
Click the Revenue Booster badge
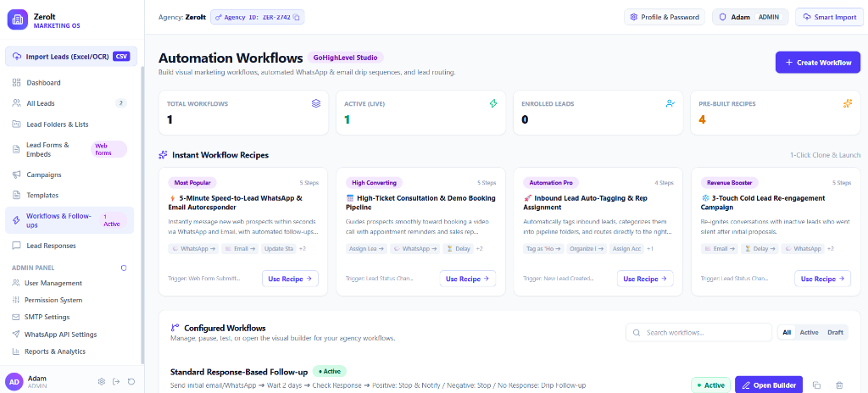(729, 183)
